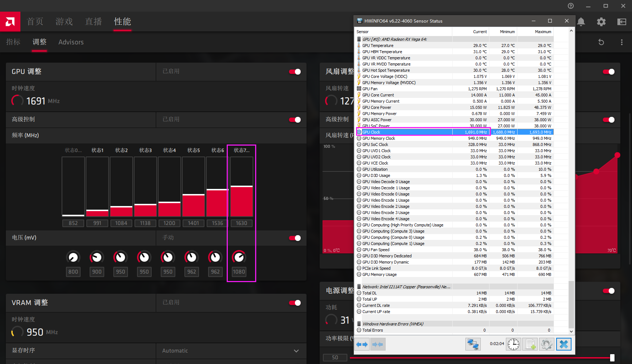
Task: Click the 状态7 frequency field 1630
Action: pyautogui.click(x=241, y=223)
